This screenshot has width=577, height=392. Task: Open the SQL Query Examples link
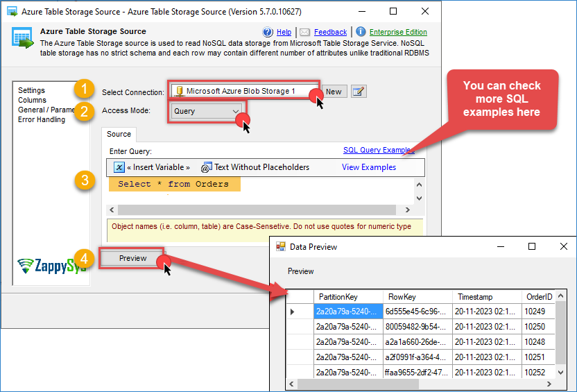point(379,150)
